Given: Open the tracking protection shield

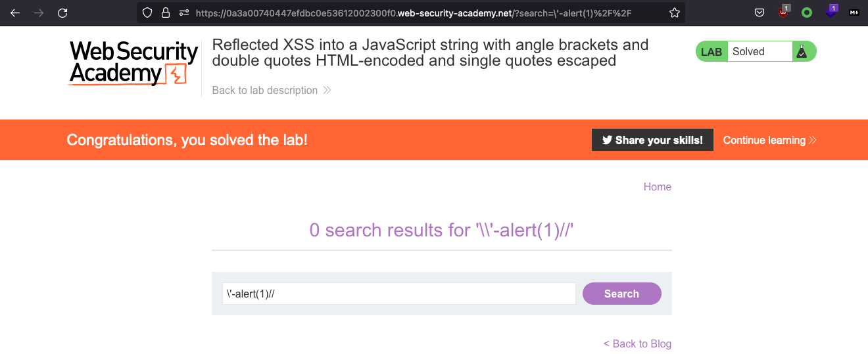Looking at the screenshot, I should click(x=148, y=12).
